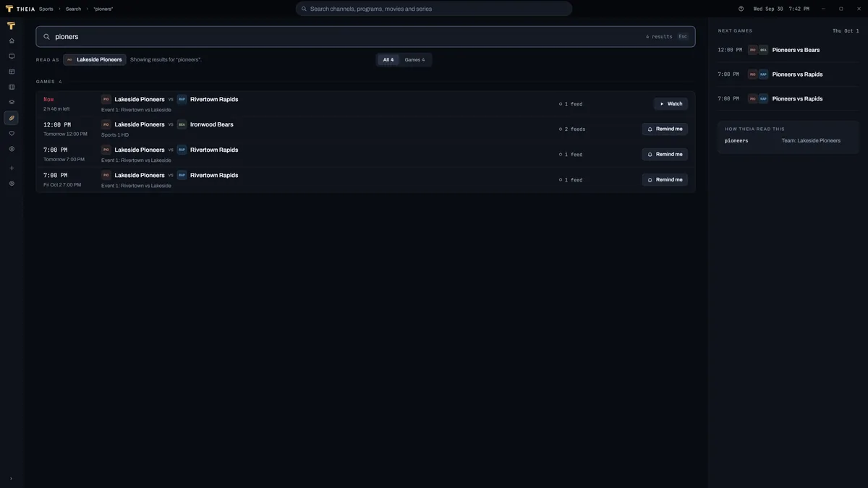Click Remind me for Fri Oct 2 game
The height and width of the screenshot is (488, 868).
click(x=665, y=180)
